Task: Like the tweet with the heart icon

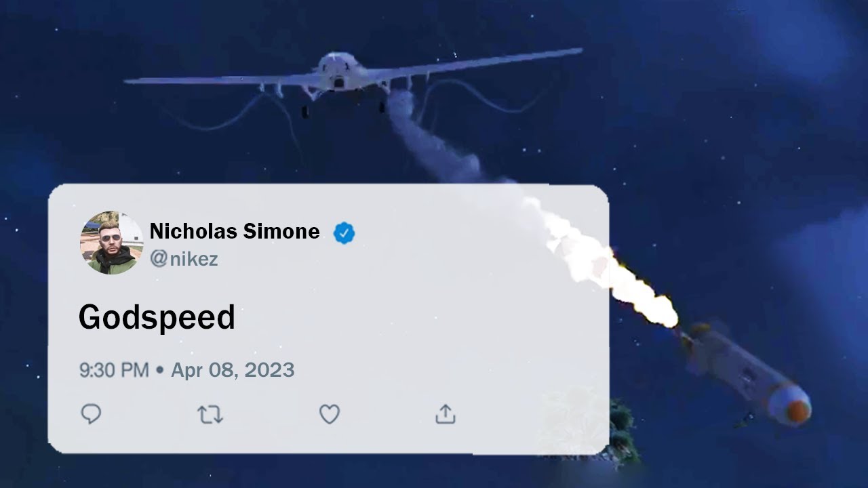Action: point(330,414)
